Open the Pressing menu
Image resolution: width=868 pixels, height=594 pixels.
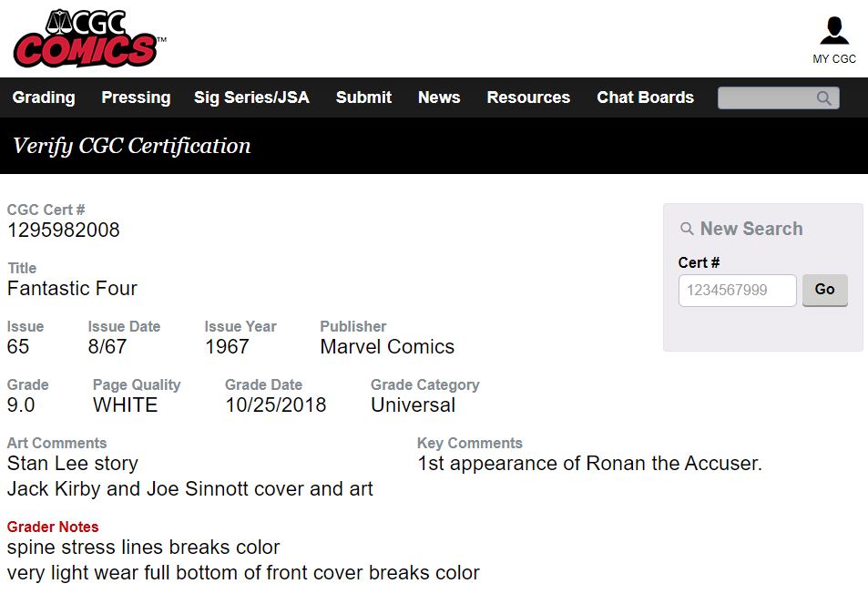(136, 97)
